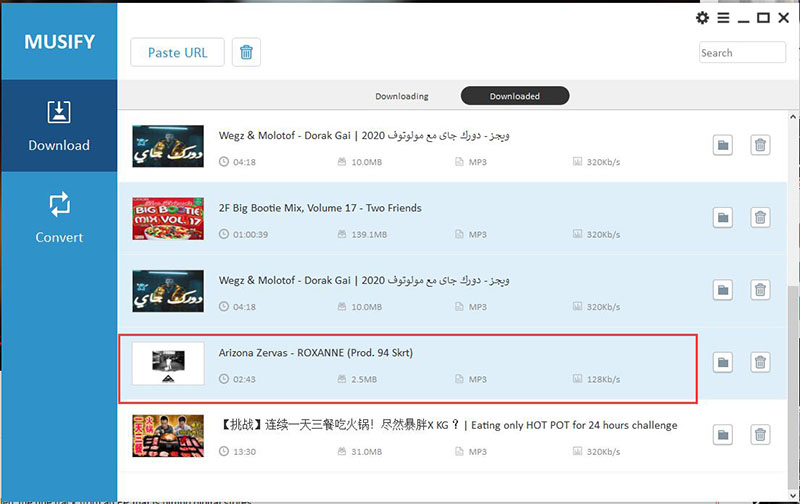Image resolution: width=800 pixels, height=504 pixels.
Task: Select title 'Arizona Zervas - ROXANNE (Prod. 94 Skrt)'
Action: click(316, 353)
